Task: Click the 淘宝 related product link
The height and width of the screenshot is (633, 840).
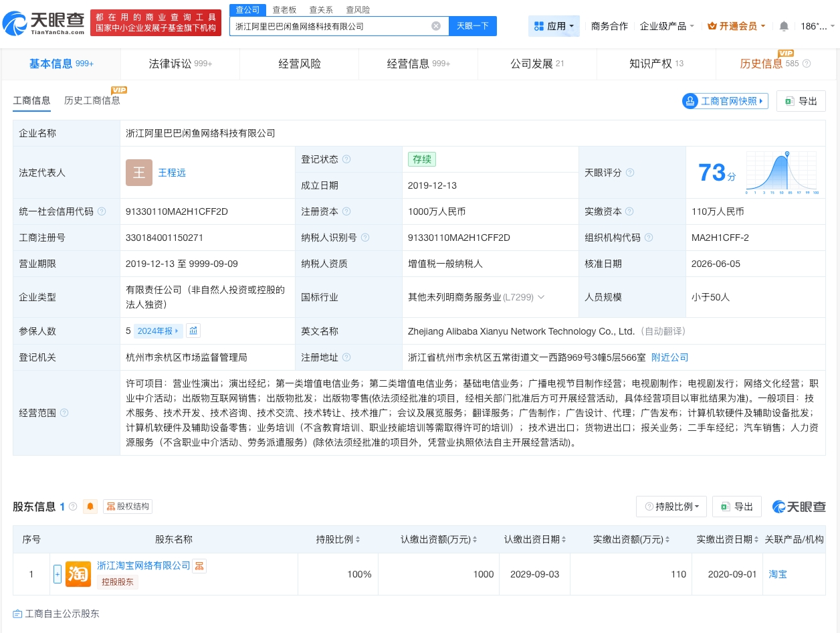Action: tap(778, 574)
